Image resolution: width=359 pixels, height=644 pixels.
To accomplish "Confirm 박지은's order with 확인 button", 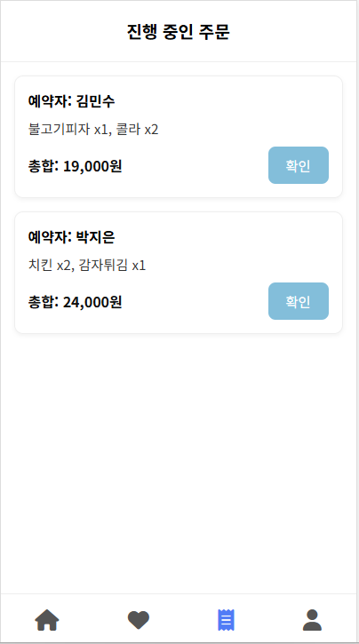I will (x=299, y=301).
